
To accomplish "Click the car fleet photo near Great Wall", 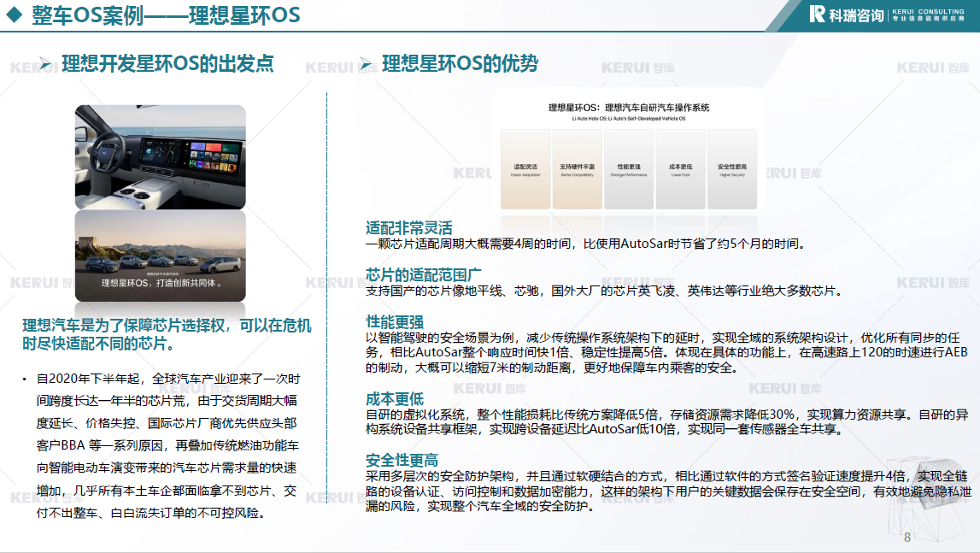I will [x=161, y=256].
